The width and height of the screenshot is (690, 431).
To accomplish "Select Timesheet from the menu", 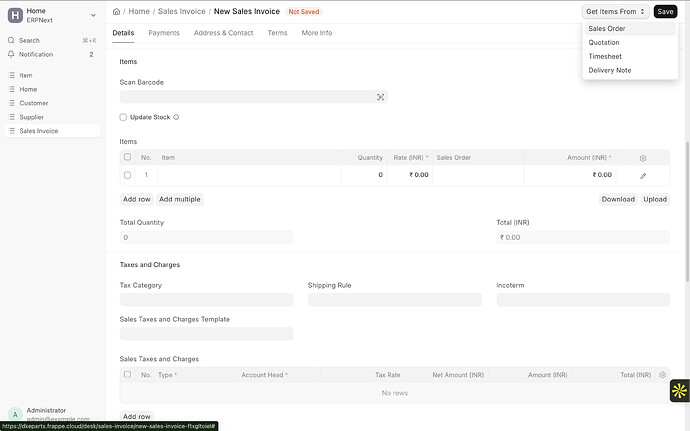I will point(630,56).
